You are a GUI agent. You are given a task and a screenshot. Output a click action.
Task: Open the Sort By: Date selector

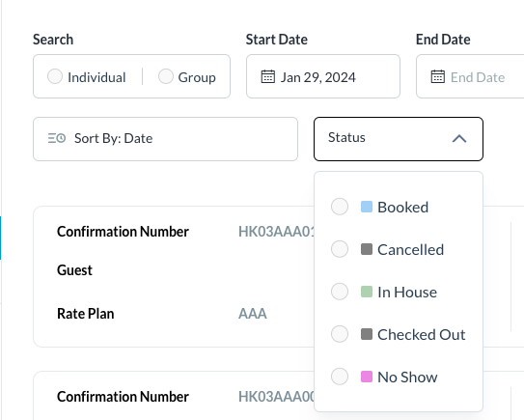165,139
